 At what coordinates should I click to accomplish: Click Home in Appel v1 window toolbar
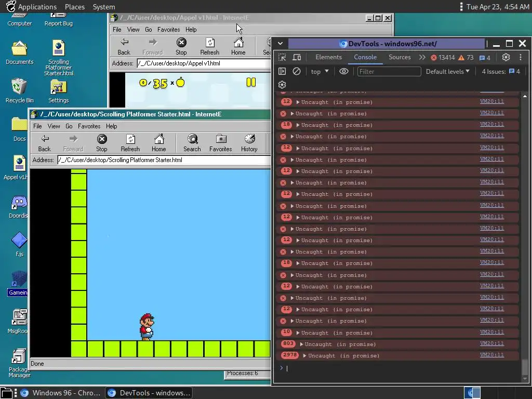tap(238, 46)
